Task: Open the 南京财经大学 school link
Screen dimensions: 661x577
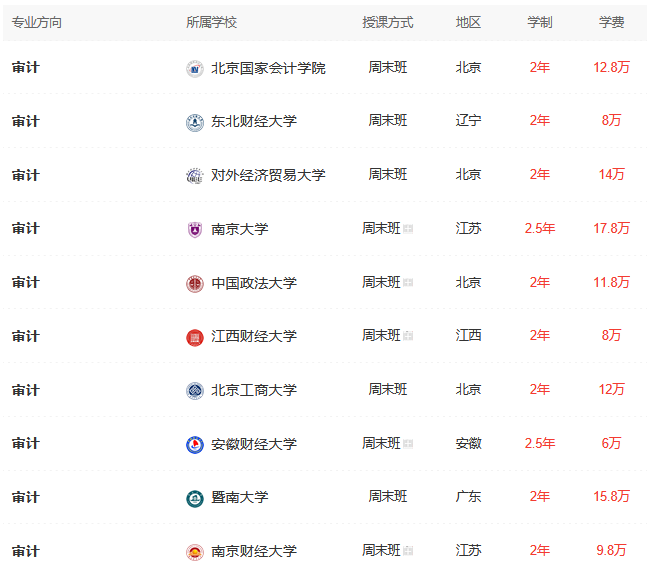Action: pyautogui.click(x=254, y=551)
